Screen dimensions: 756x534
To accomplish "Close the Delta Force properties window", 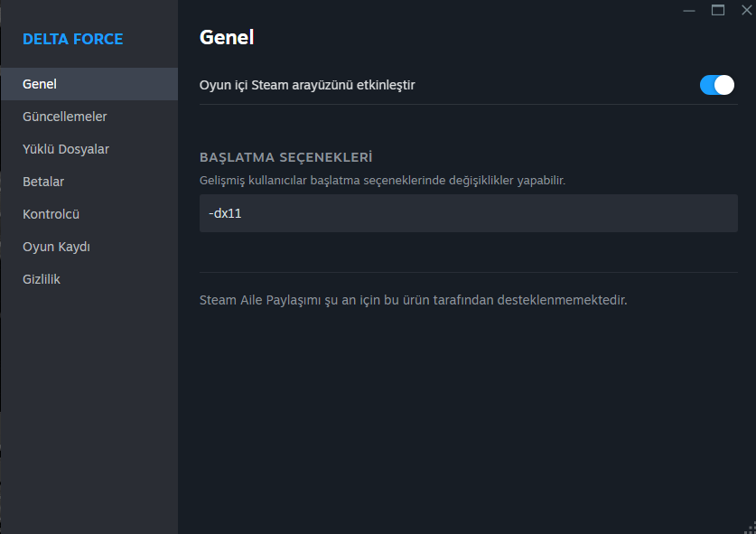I will point(746,10).
